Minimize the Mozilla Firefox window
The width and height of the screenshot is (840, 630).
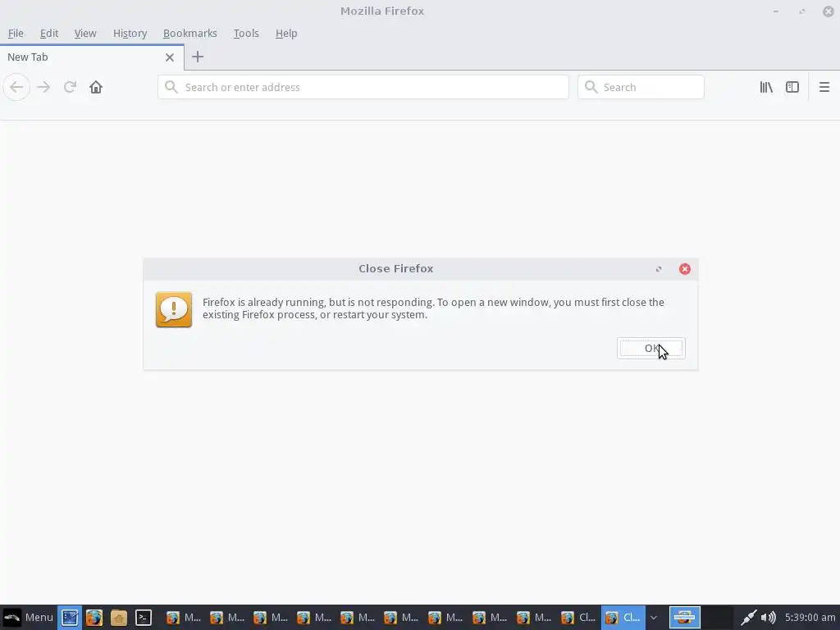click(x=776, y=11)
